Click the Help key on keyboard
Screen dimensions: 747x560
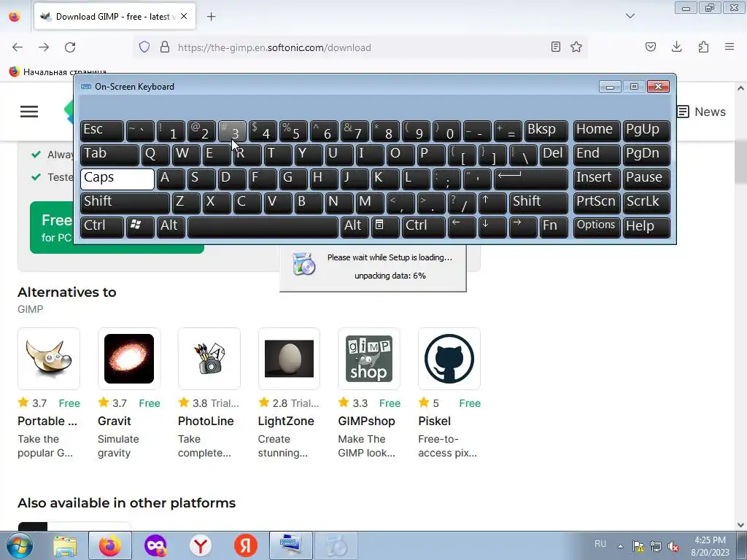pos(646,227)
